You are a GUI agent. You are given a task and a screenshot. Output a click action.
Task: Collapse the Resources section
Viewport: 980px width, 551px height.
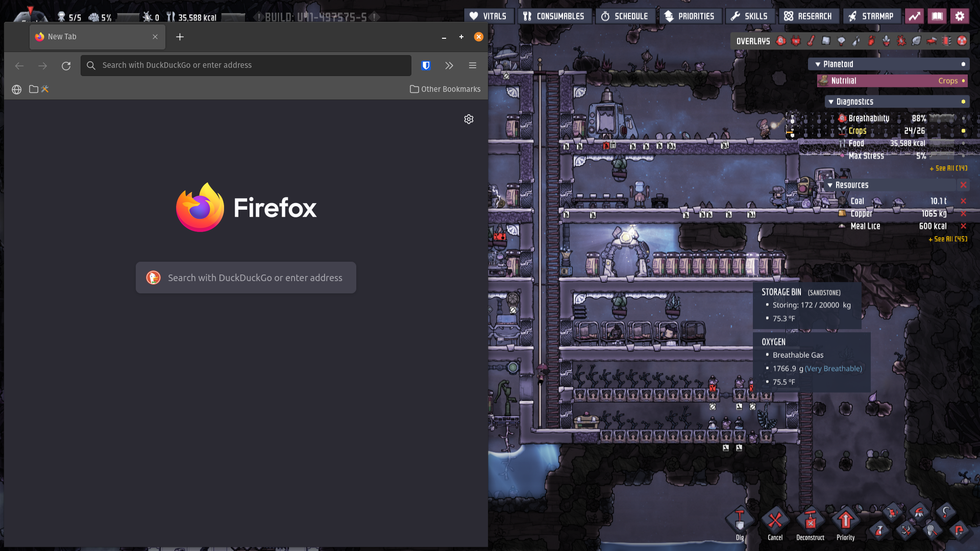pos(830,185)
